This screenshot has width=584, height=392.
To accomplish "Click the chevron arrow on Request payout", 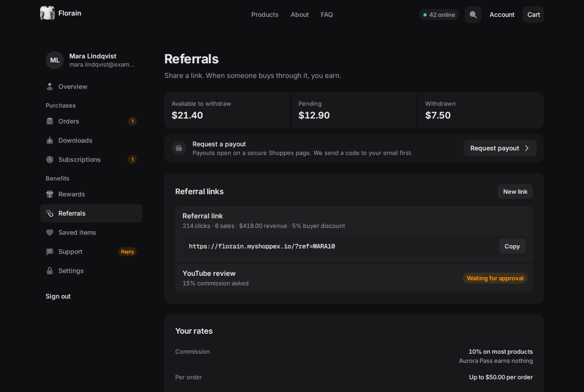I will click(527, 148).
